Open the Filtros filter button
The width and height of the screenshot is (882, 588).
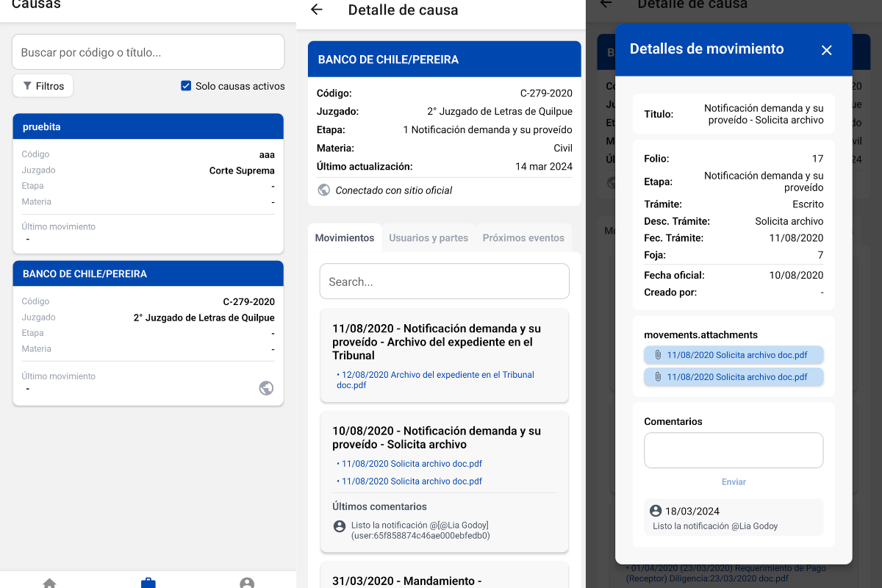43,86
